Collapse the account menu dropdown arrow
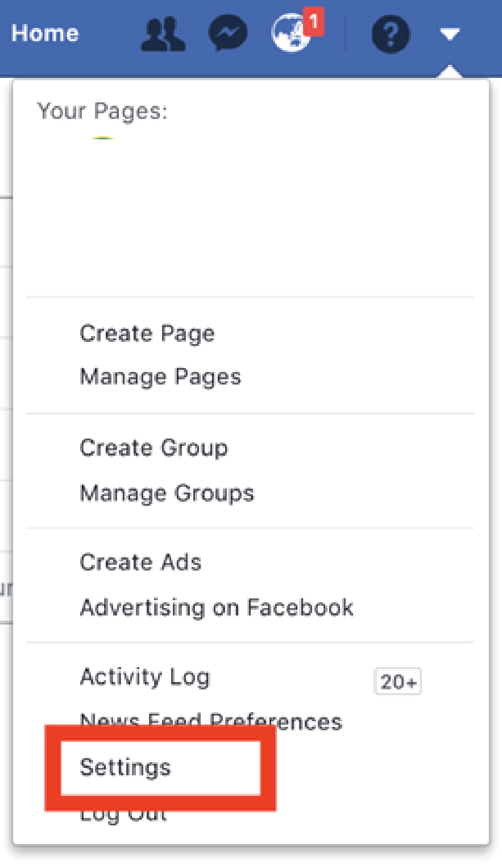This screenshot has height=868, width=502. 450,35
